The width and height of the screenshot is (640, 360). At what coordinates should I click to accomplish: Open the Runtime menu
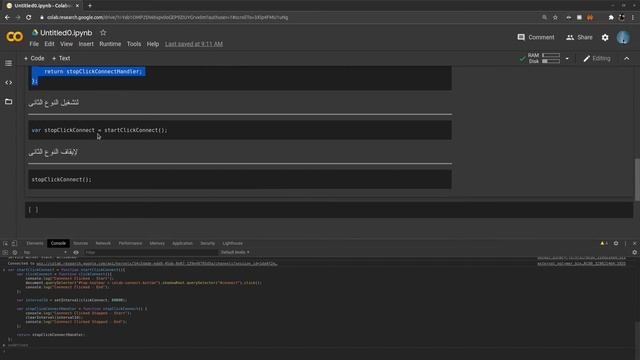[x=110, y=44]
